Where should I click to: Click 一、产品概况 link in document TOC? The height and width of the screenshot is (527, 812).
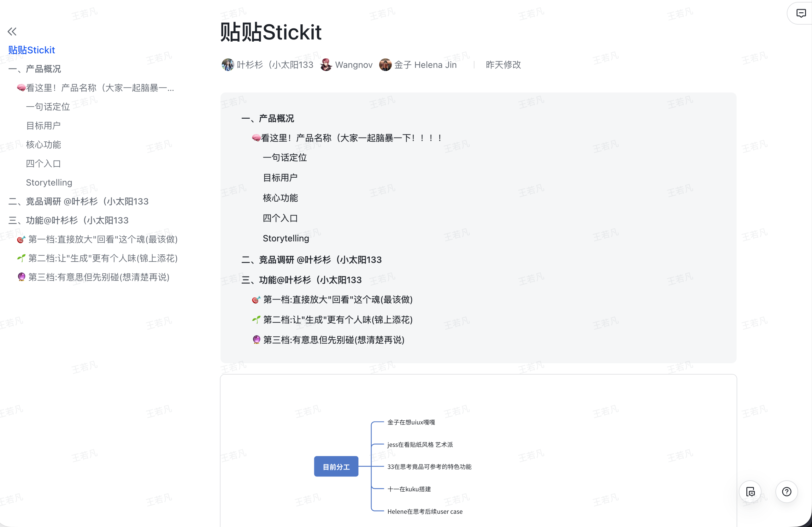tap(268, 118)
